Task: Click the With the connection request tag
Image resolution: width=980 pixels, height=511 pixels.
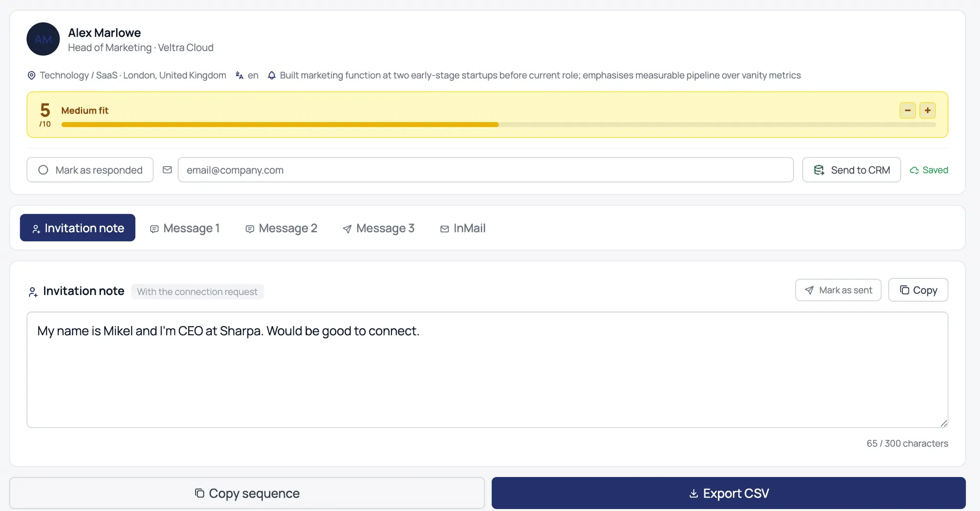Action: tap(197, 292)
